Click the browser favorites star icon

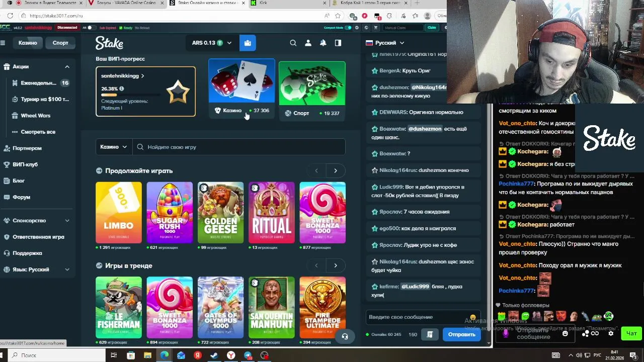click(338, 16)
